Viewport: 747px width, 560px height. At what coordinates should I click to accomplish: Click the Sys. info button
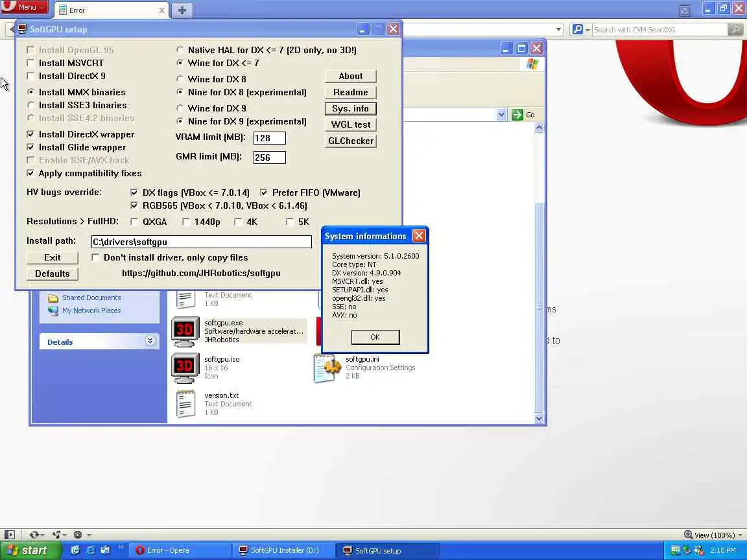click(x=351, y=109)
